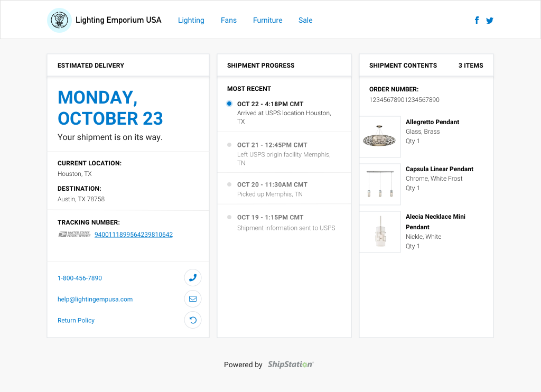This screenshot has height=392, width=541.
Task: Open the Fans menu item
Action: coord(229,20)
